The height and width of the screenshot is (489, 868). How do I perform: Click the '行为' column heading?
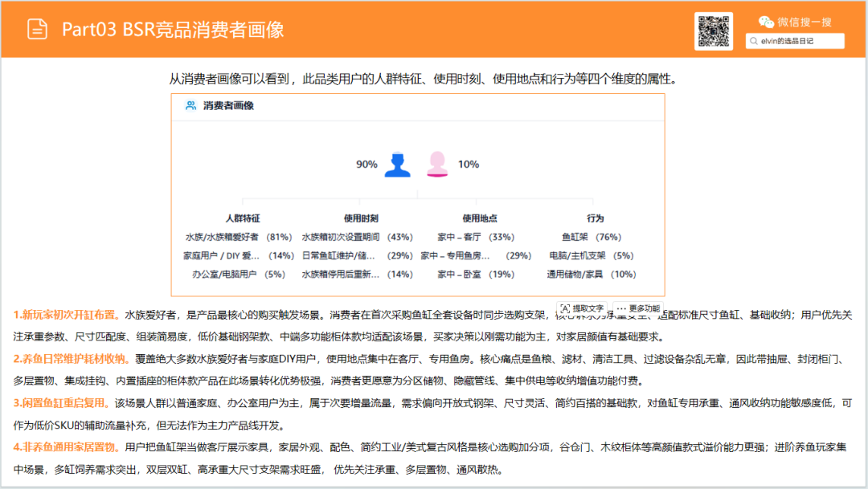pyautogui.click(x=595, y=218)
